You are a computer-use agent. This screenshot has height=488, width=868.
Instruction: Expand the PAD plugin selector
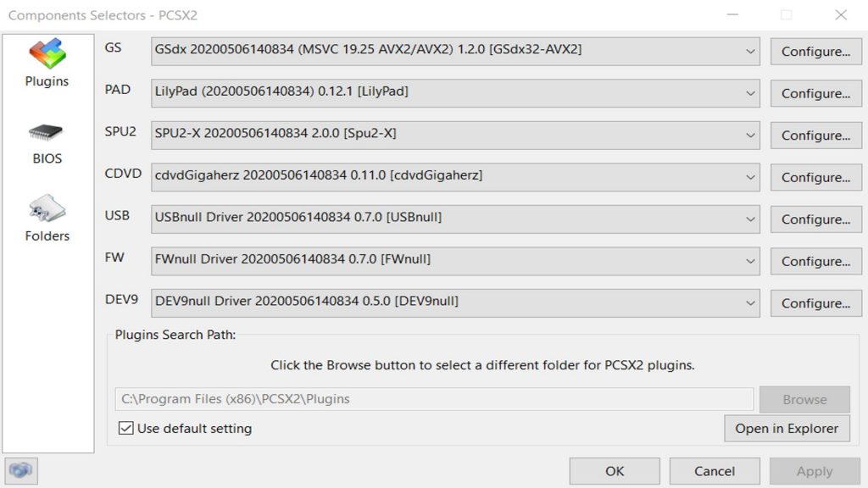tap(749, 93)
